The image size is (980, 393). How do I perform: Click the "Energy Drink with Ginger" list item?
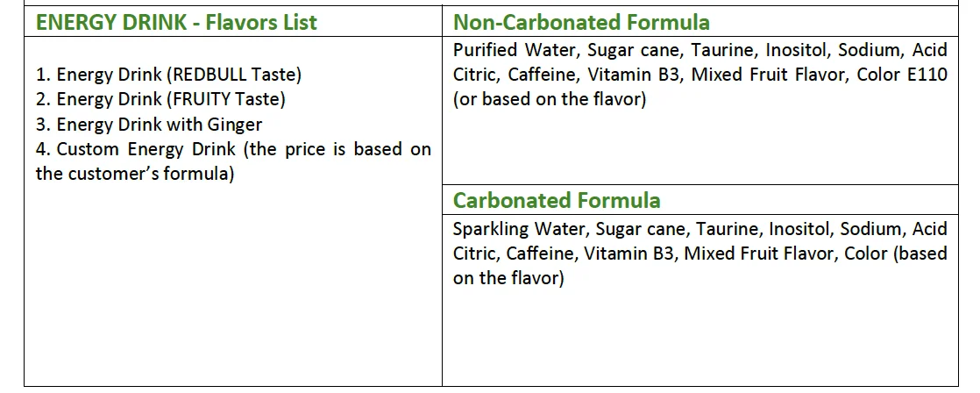click(x=149, y=125)
